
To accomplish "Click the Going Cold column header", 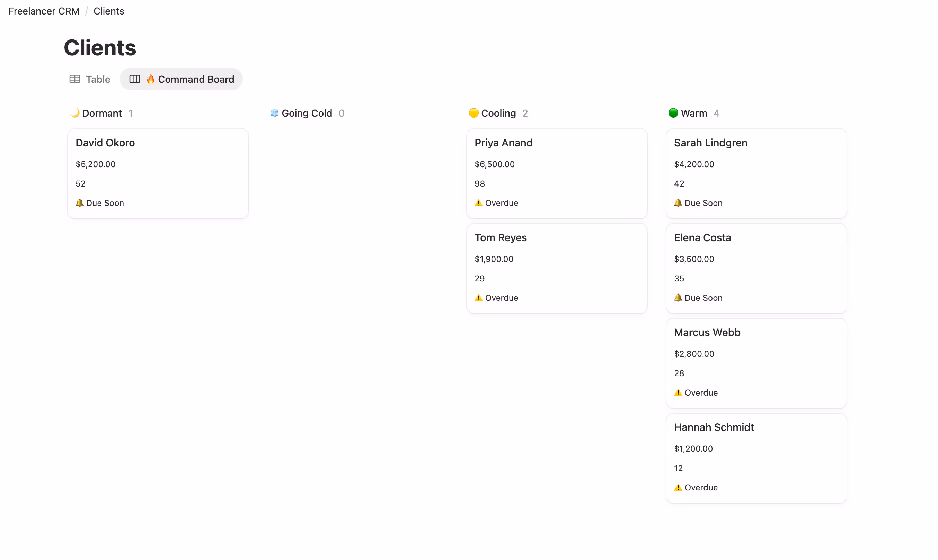I will (307, 113).
